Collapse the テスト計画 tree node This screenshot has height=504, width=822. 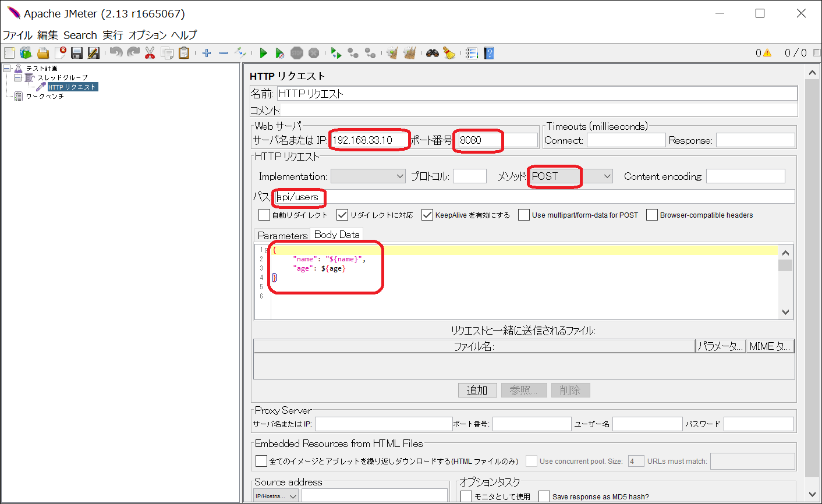pyautogui.click(x=7, y=68)
